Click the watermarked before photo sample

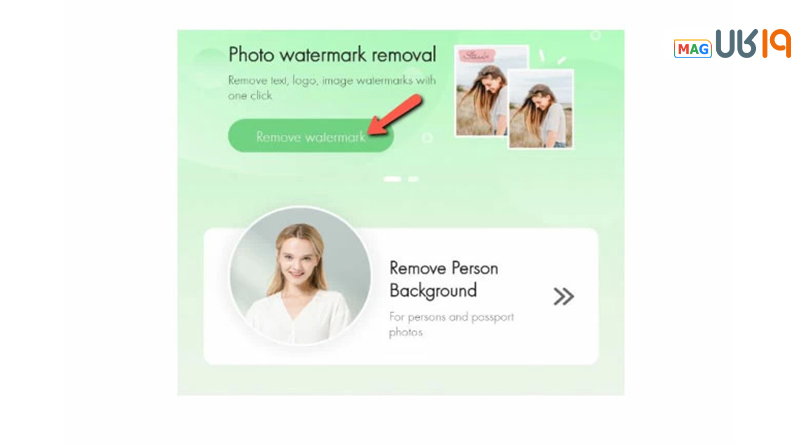[x=481, y=91]
